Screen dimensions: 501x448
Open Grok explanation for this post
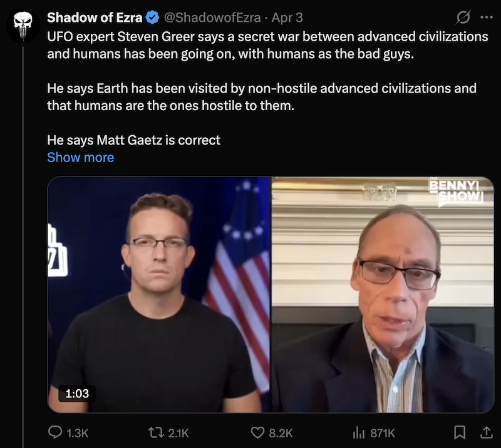point(463,18)
